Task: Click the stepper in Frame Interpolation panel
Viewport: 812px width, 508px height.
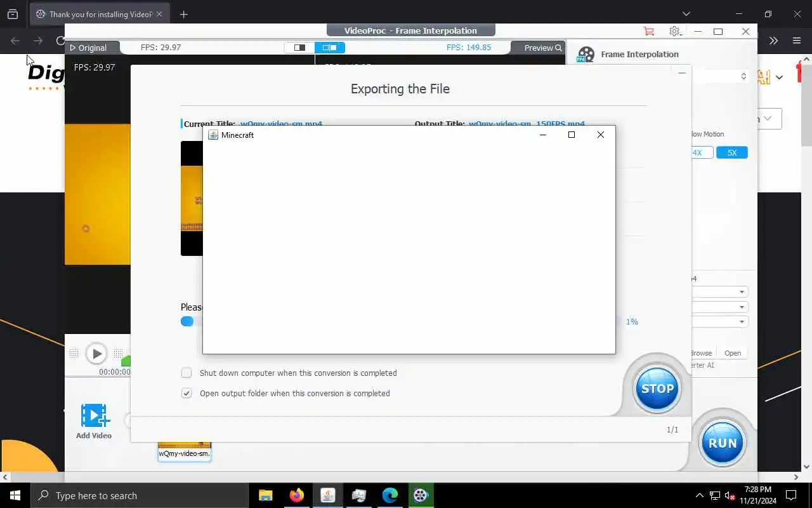Action: (x=743, y=76)
